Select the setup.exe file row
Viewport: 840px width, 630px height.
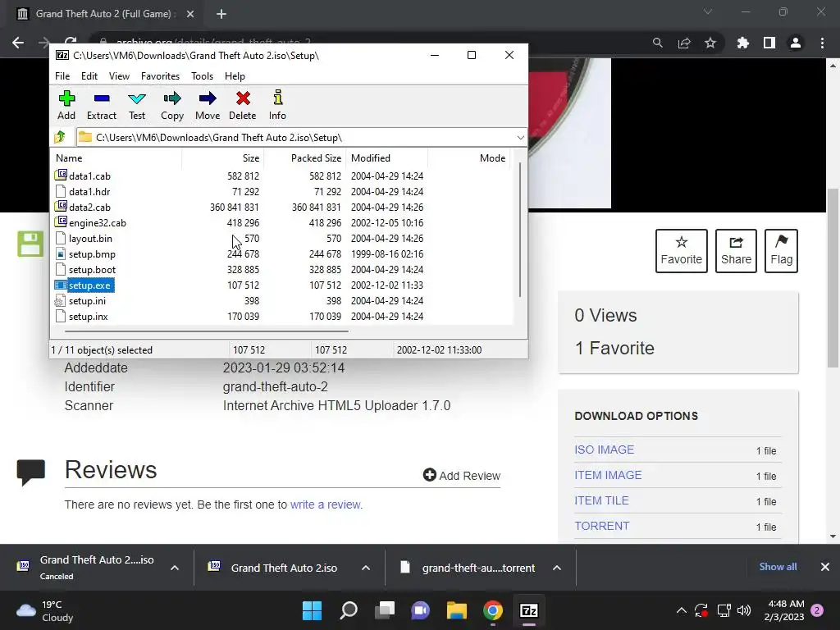[281, 285]
